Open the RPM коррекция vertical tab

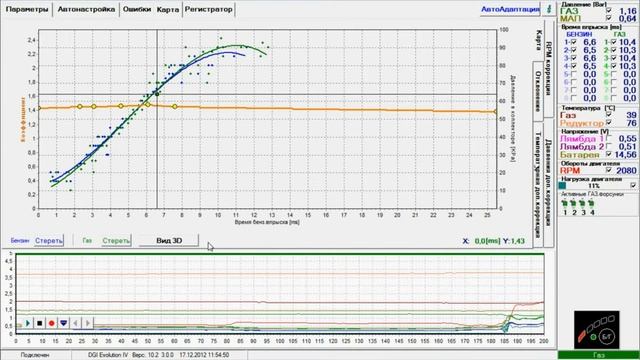pyautogui.click(x=549, y=68)
